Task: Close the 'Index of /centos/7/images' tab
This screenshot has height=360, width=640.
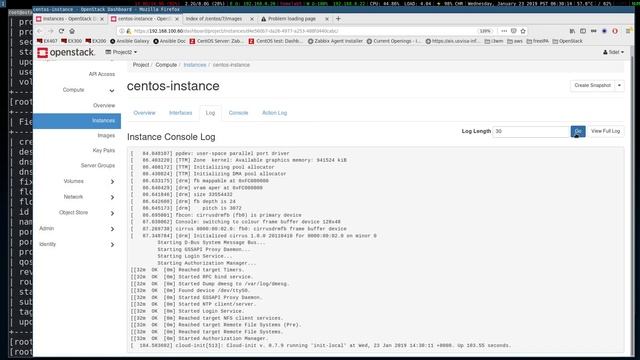Action: pyautogui.click(x=252, y=19)
